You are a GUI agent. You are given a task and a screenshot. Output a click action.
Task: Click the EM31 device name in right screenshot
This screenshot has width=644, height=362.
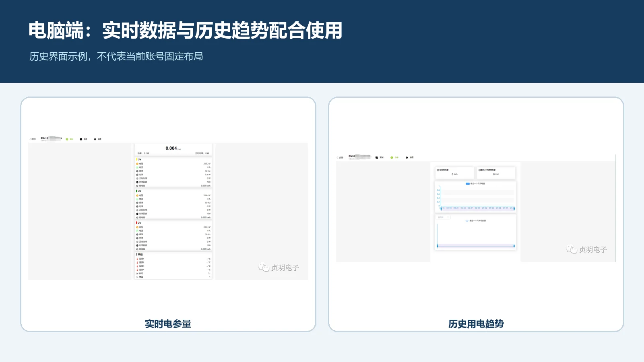[x=352, y=156]
